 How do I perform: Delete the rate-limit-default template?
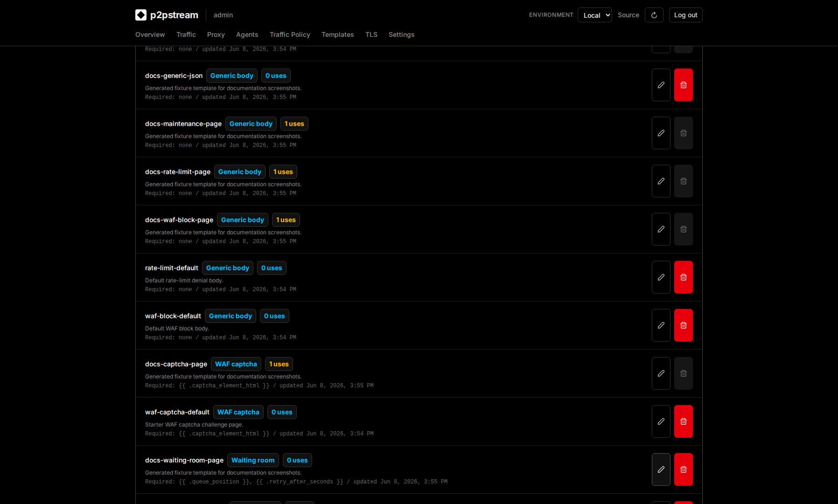pos(684,277)
